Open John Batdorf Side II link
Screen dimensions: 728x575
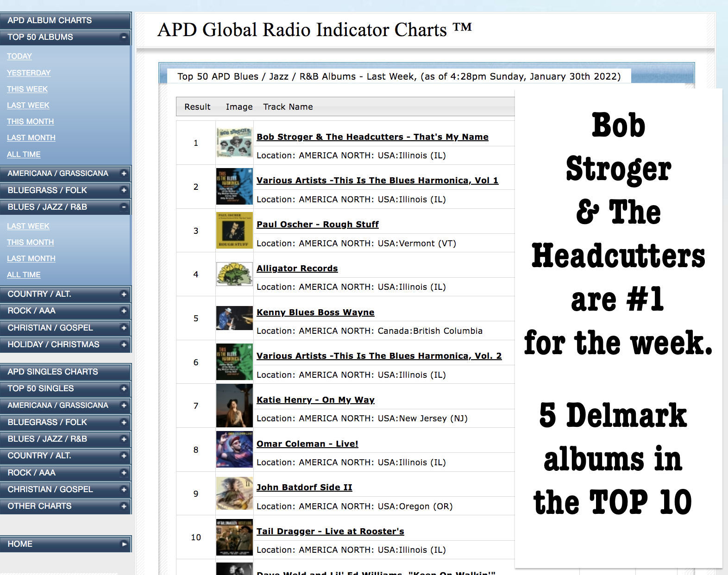[x=304, y=487]
